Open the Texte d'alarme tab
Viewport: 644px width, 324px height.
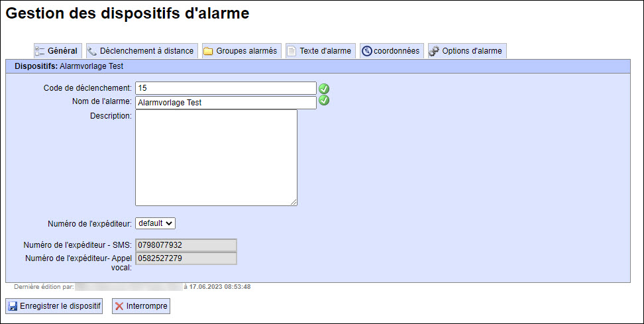tap(325, 51)
